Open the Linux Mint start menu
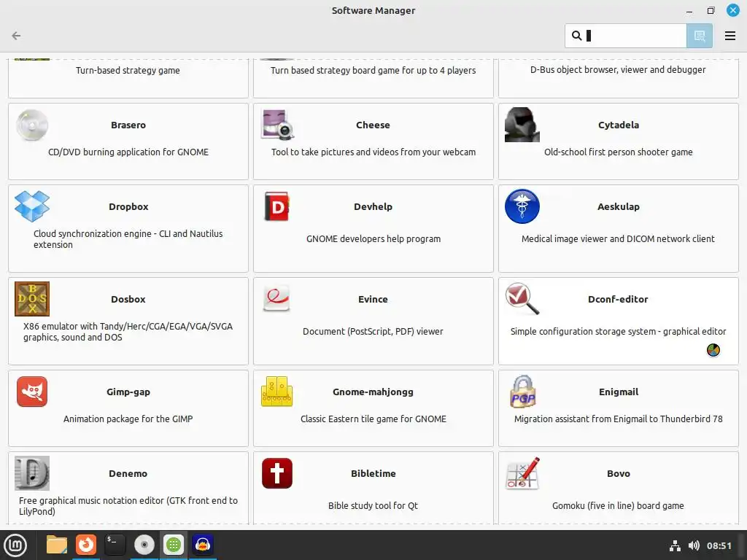This screenshot has height=560, width=747. point(16,545)
